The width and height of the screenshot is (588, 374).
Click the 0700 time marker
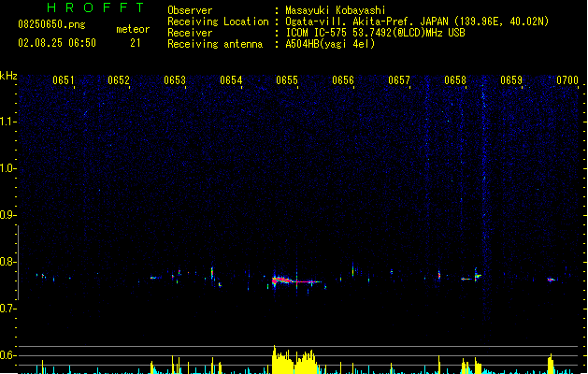point(567,80)
